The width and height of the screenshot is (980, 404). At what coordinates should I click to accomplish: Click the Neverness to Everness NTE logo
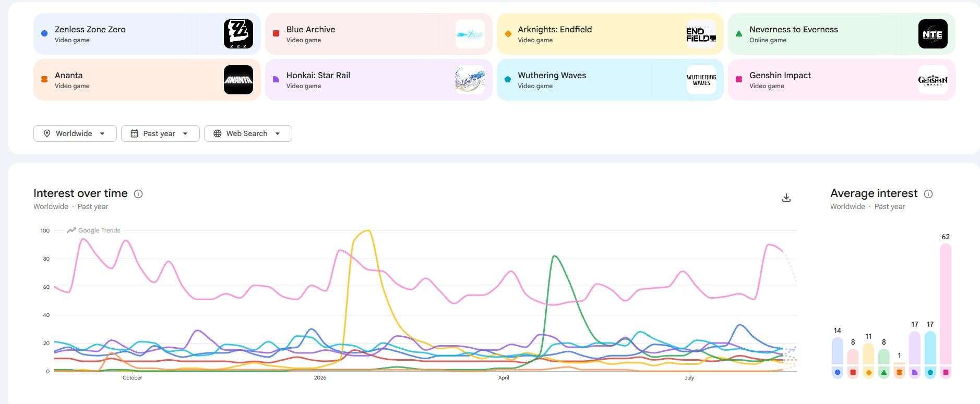pos(933,34)
